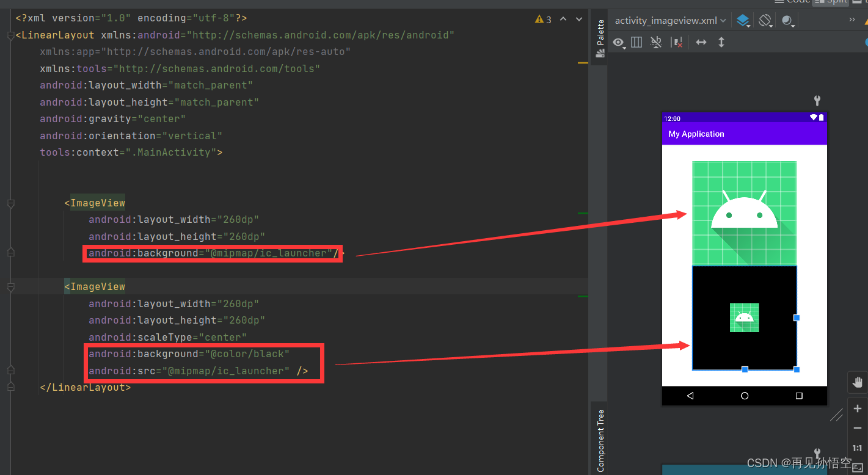Click the orange warning stripe on the scrollbar
The width and height of the screenshot is (868, 475).
click(582, 63)
